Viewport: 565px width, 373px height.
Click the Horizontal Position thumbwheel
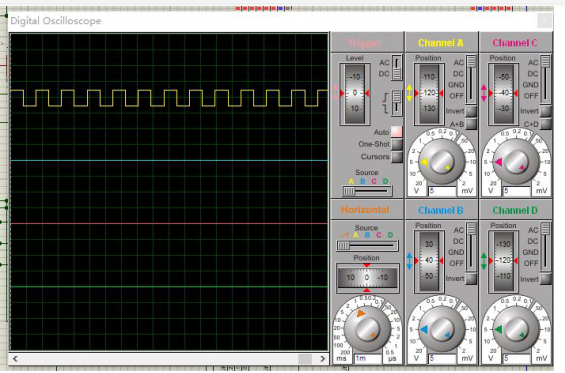point(367,277)
